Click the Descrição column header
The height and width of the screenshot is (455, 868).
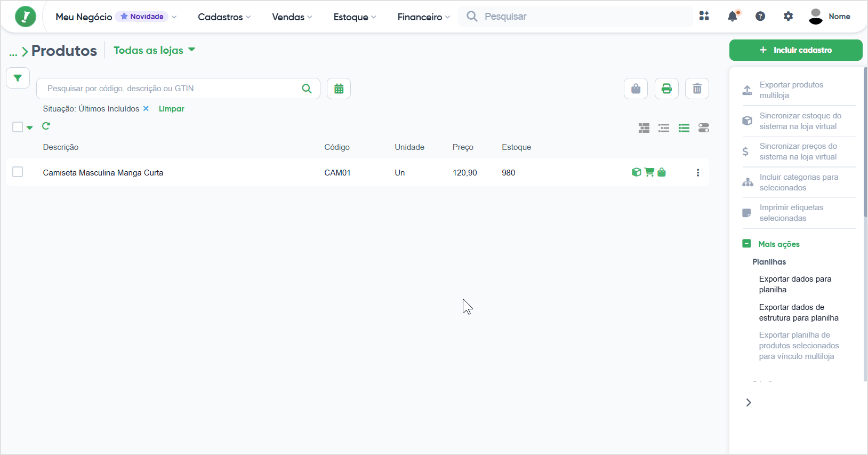[61, 147]
